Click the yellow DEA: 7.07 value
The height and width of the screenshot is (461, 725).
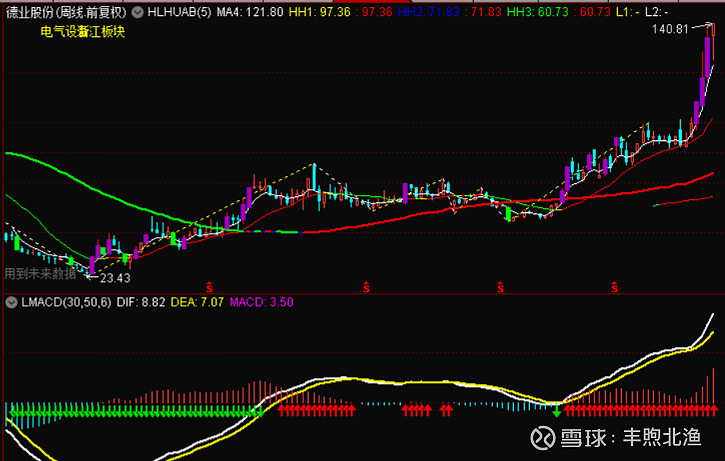197,302
